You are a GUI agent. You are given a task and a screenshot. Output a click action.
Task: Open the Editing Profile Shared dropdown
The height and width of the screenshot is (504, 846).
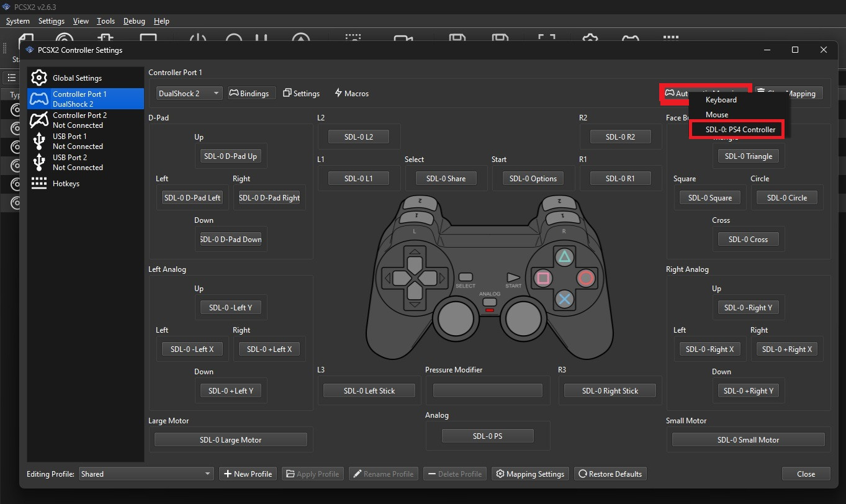tap(146, 474)
